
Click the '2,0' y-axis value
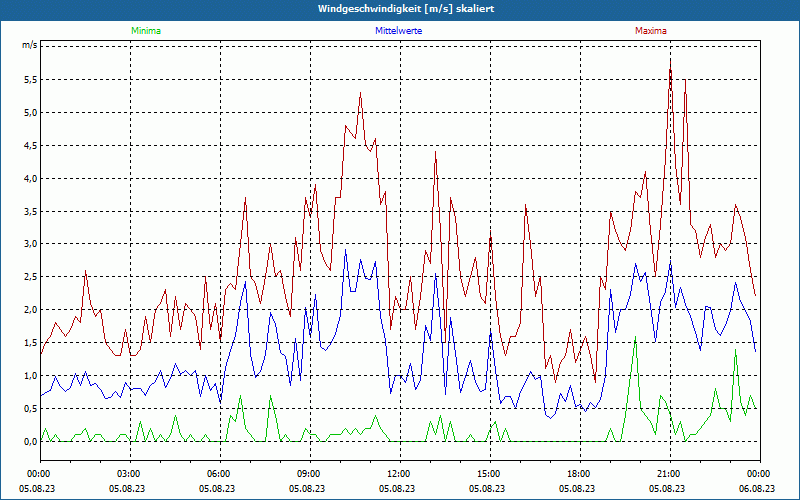coord(32,310)
